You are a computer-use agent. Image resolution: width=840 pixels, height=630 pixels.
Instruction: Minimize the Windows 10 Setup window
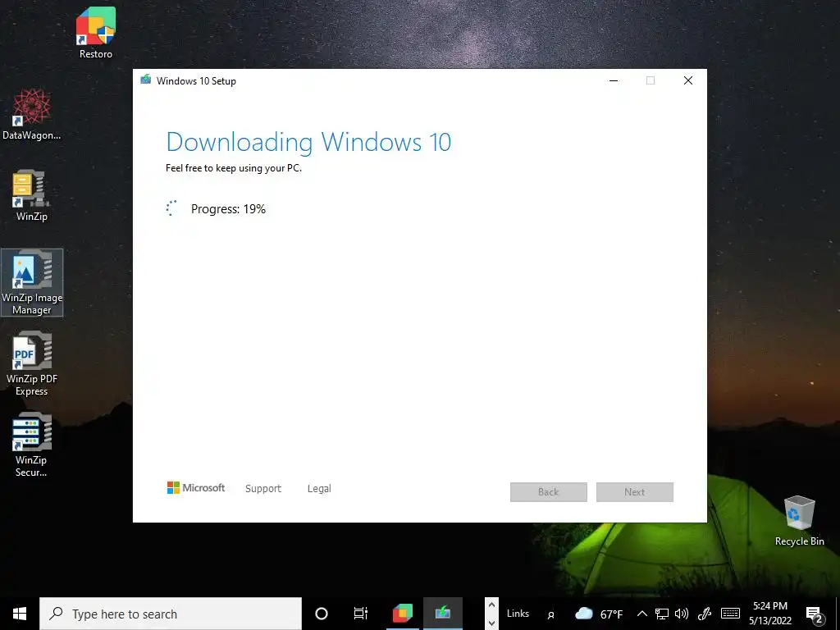coord(614,80)
